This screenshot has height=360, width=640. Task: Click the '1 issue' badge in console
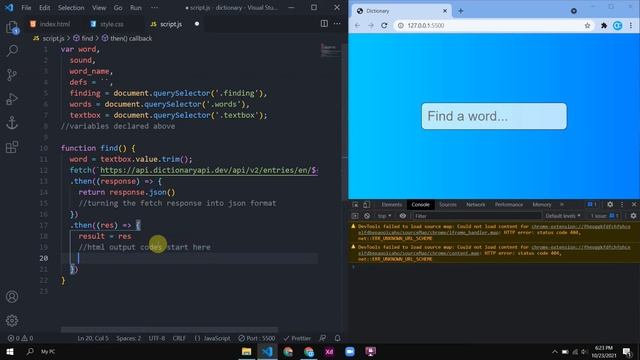tap(604, 216)
